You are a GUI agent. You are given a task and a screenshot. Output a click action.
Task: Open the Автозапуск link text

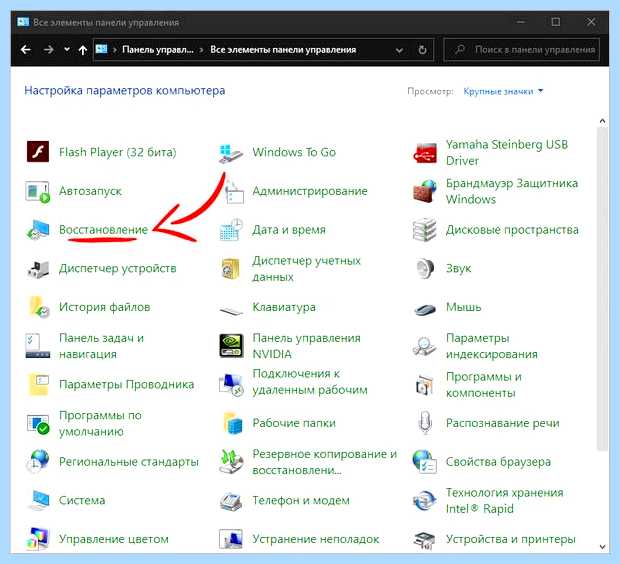click(90, 191)
